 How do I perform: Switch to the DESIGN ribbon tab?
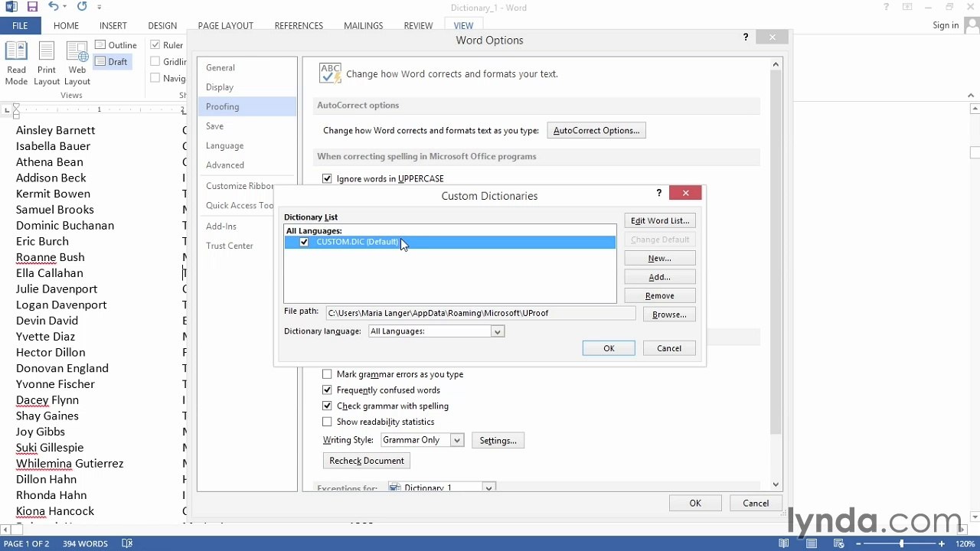pos(162,26)
